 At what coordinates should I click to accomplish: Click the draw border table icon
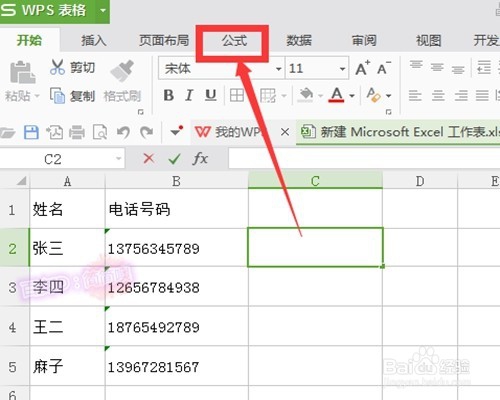[x=268, y=96]
